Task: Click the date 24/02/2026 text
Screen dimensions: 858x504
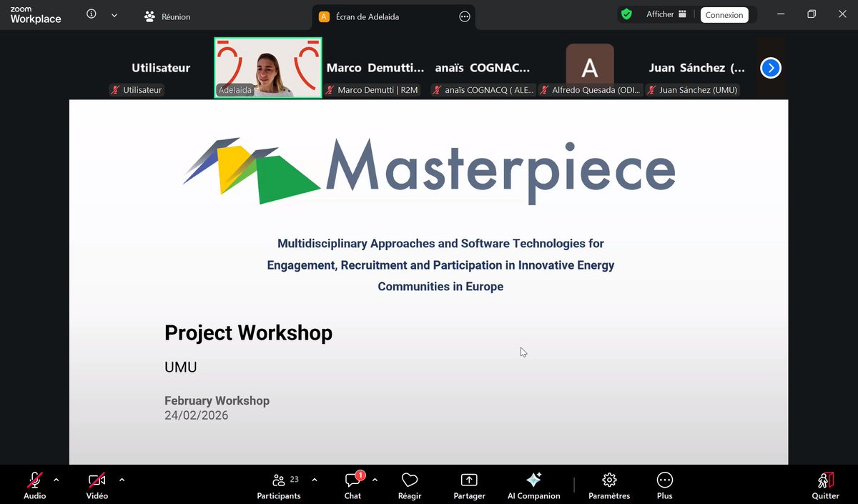Action: tap(196, 415)
